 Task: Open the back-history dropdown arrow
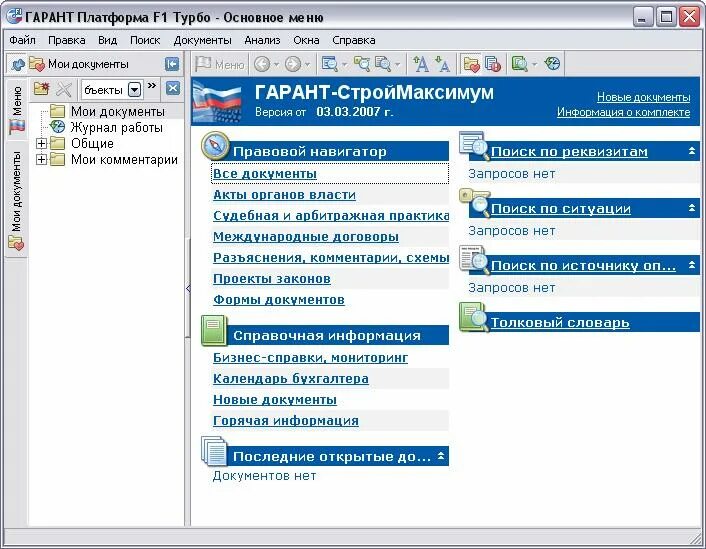[x=276, y=64]
